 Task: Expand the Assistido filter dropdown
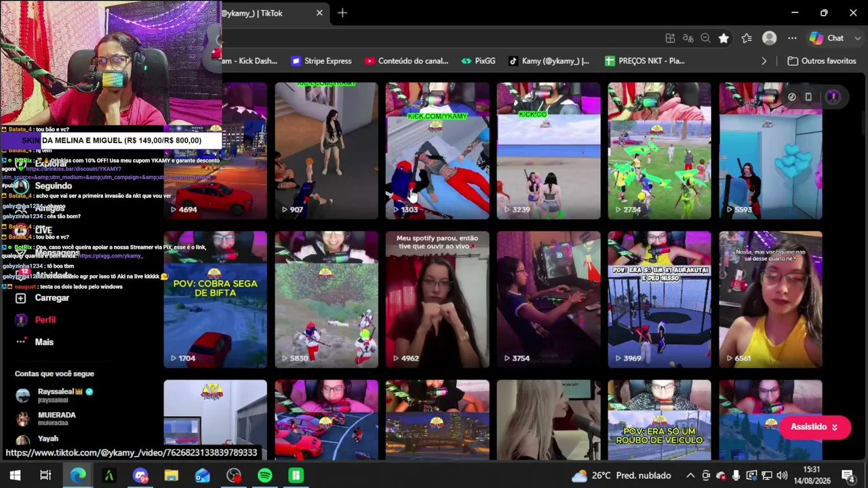[x=814, y=427]
